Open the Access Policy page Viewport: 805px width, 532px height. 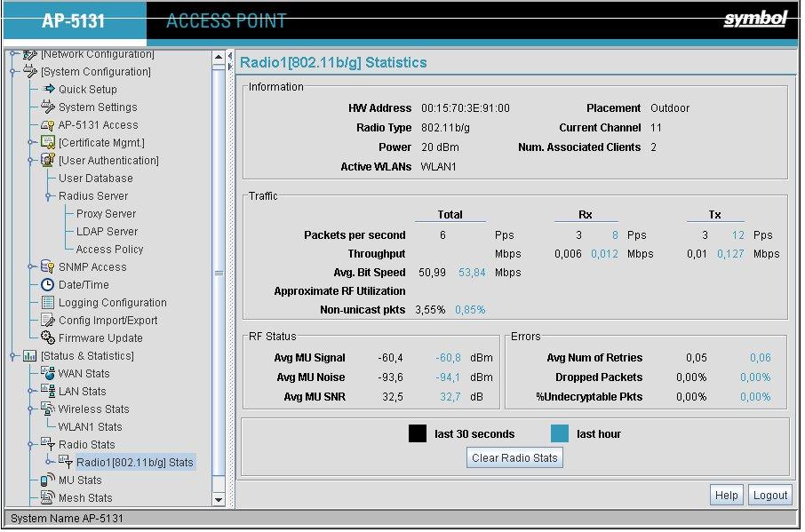[x=110, y=250]
